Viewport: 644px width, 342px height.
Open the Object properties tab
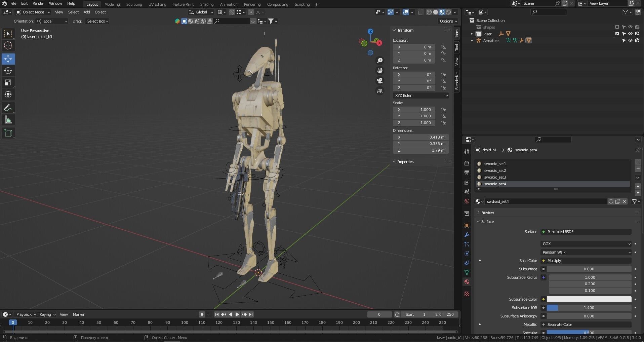pos(467,225)
